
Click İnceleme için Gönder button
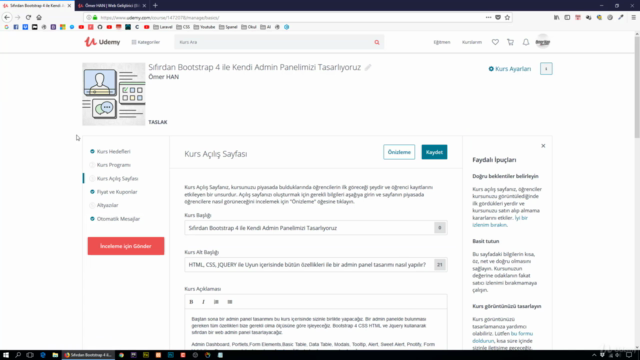(126, 246)
